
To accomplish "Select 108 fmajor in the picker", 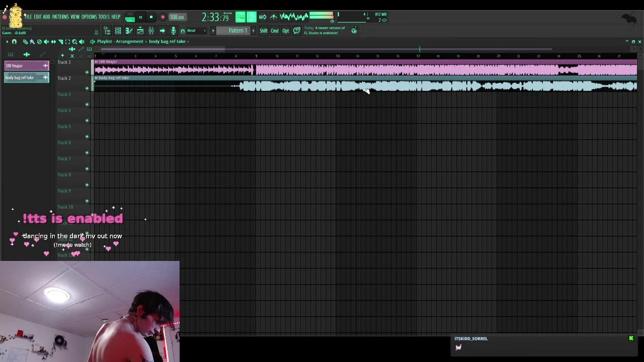I will point(27,66).
